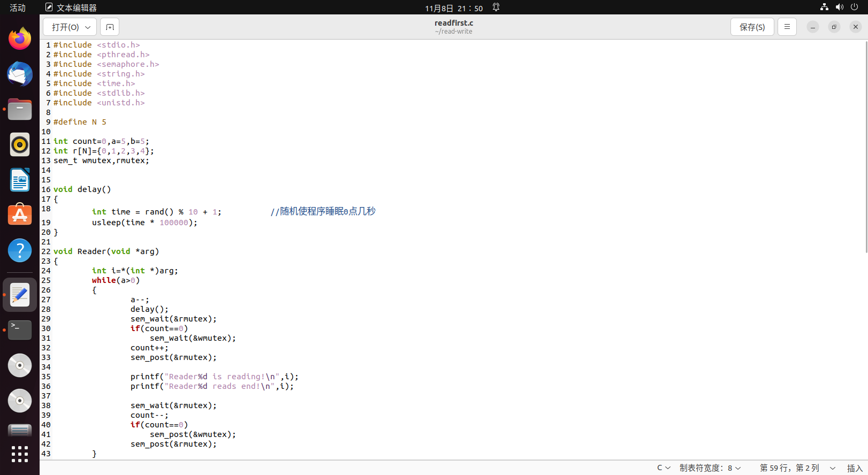Screen dimensions: 868x475
Task: Click the count++; line
Action: tap(149, 348)
